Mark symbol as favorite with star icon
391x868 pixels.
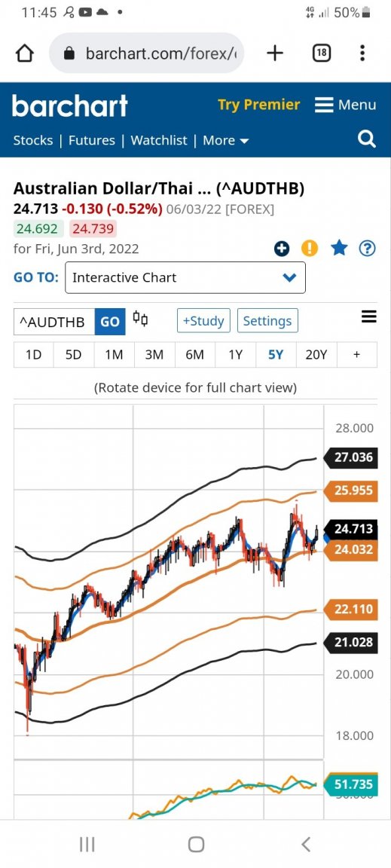click(x=339, y=249)
